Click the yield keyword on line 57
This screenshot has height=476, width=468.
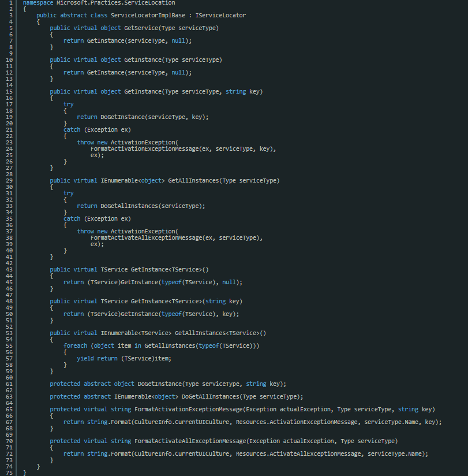coord(85,358)
